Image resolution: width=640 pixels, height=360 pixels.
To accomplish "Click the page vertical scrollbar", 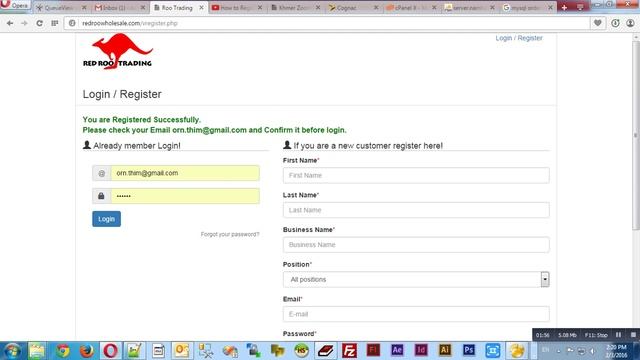I will coord(636,135).
